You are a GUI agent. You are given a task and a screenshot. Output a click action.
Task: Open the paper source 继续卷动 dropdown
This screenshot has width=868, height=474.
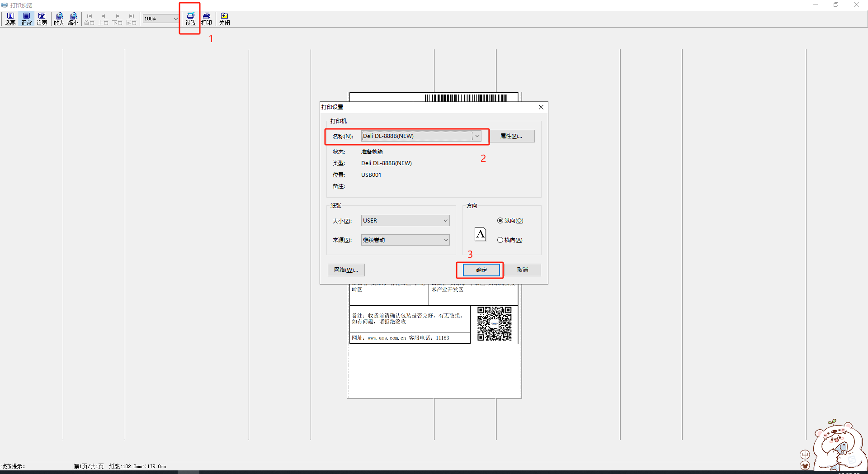click(445, 240)
